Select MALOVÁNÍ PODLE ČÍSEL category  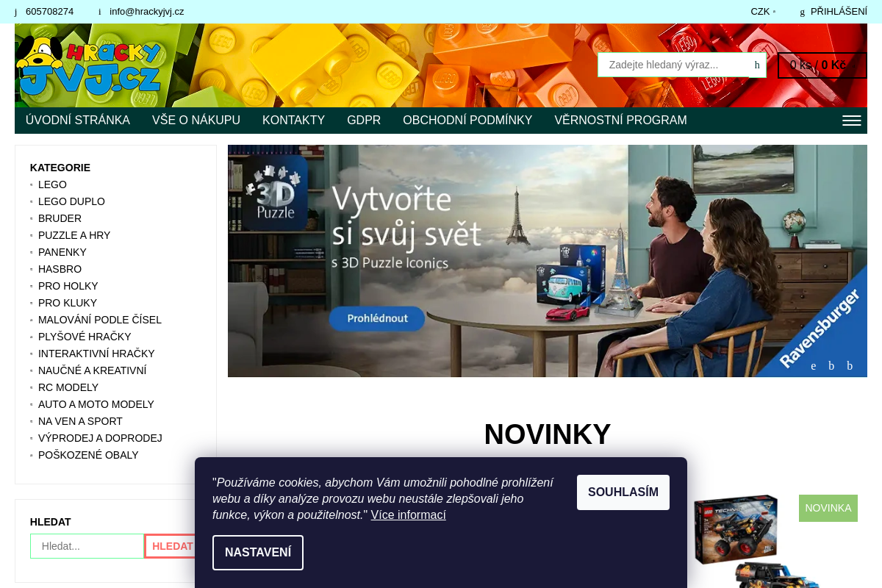coord(100,320)
